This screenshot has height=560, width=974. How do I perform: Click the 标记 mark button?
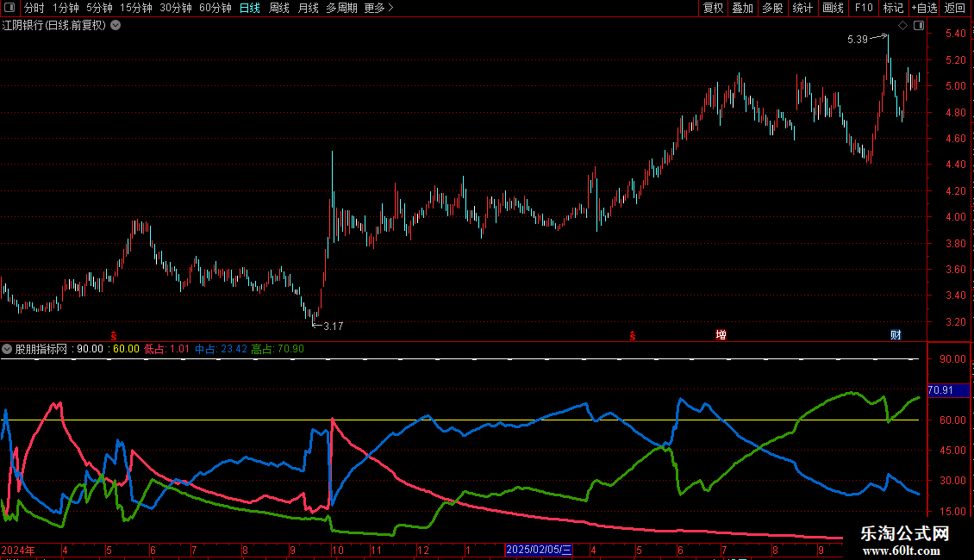click(x=893, y=8)
